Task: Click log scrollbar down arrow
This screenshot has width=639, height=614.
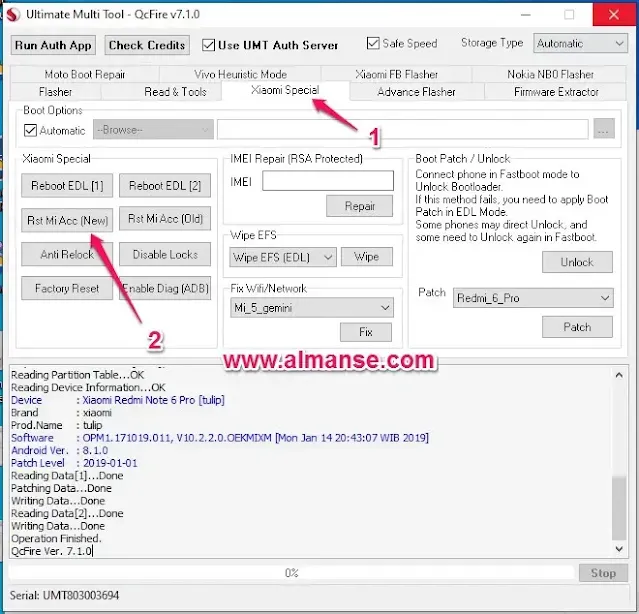Action: [x=619, y=549]
